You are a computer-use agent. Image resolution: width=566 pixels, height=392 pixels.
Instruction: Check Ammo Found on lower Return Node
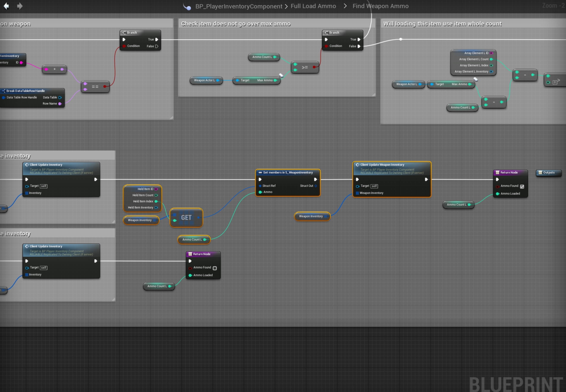click(x=215, y=268)
